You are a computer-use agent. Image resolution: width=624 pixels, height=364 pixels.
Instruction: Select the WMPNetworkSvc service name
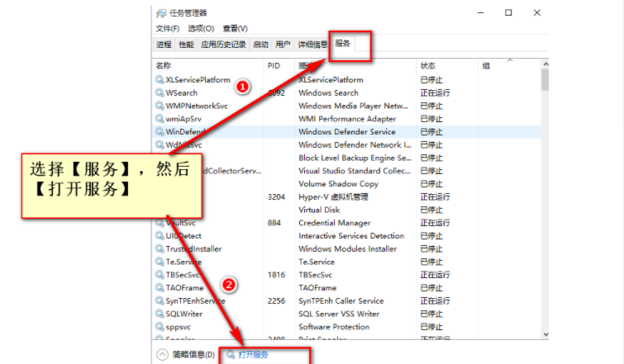tap(197, 106)
